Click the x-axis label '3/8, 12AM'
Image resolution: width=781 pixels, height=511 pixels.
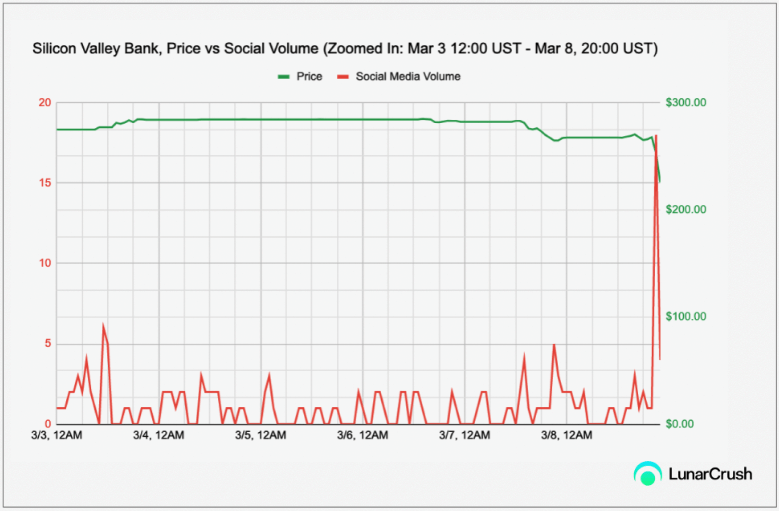567,435
